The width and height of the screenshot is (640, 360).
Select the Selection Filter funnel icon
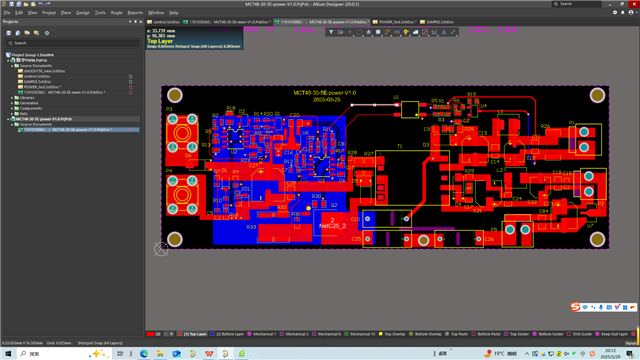pos(331,32)
